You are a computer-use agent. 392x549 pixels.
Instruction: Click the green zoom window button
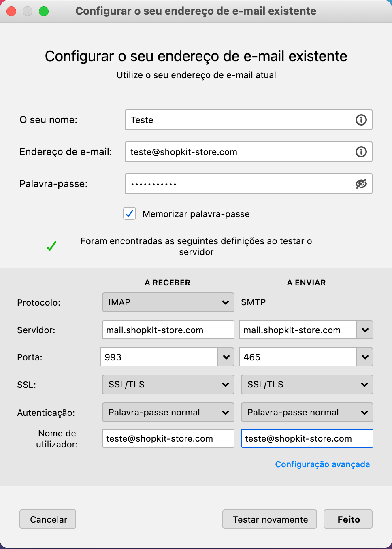pos(44,11)
